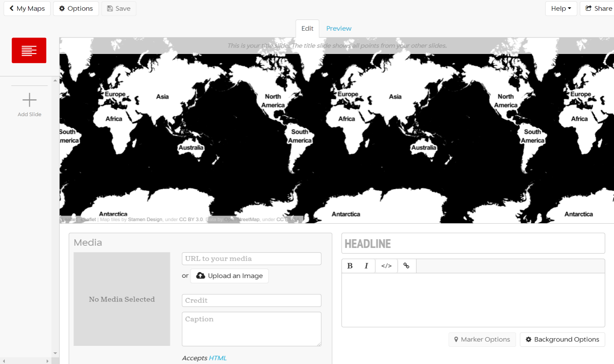Image resolution: width=614 pixels, height=364 pixels.
Task: Select the Edit tab
Action: [x=307, y=28]
